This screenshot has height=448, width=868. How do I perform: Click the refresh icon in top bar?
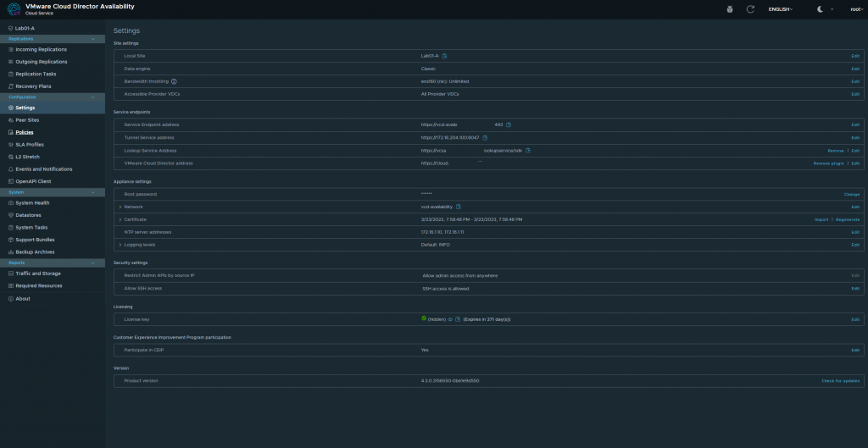(750, 9)
